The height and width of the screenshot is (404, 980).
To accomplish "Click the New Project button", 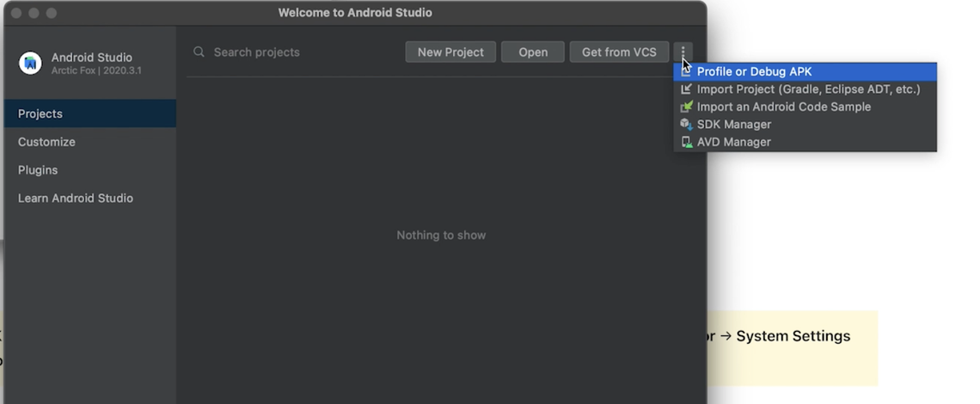I will (x=450, y=52).
